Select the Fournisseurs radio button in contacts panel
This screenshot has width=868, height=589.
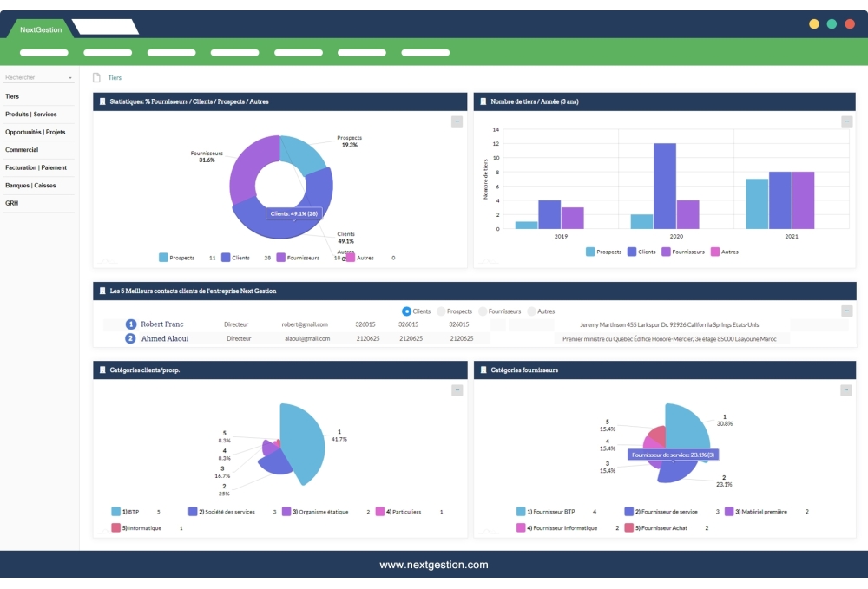483,311
